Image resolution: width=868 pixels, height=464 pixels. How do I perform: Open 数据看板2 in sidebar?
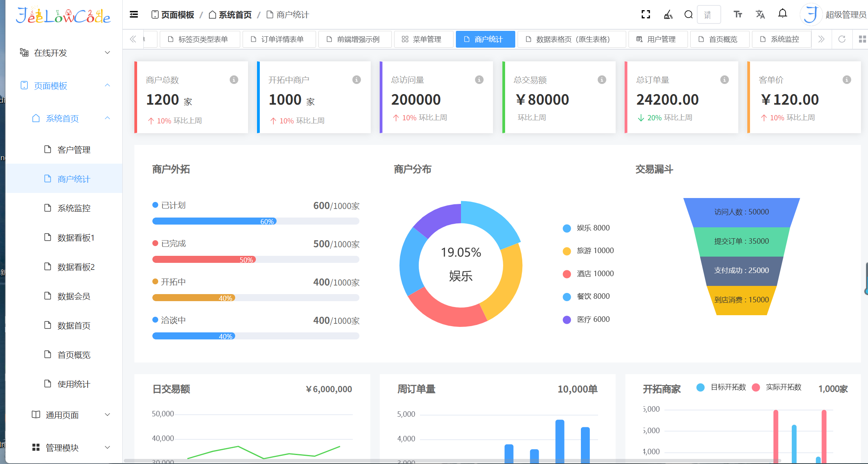point(65,267)
